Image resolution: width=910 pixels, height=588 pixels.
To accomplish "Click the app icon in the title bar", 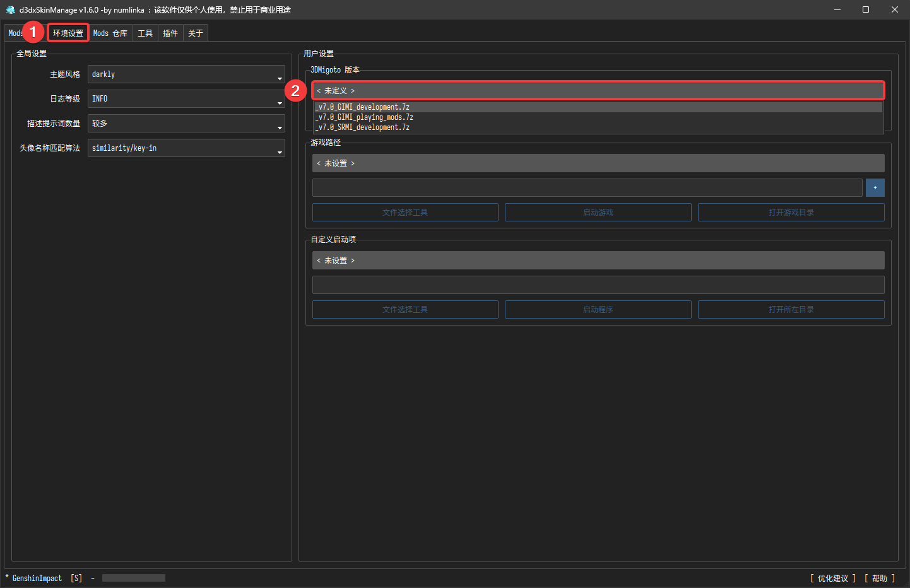I will click(10, 9).
